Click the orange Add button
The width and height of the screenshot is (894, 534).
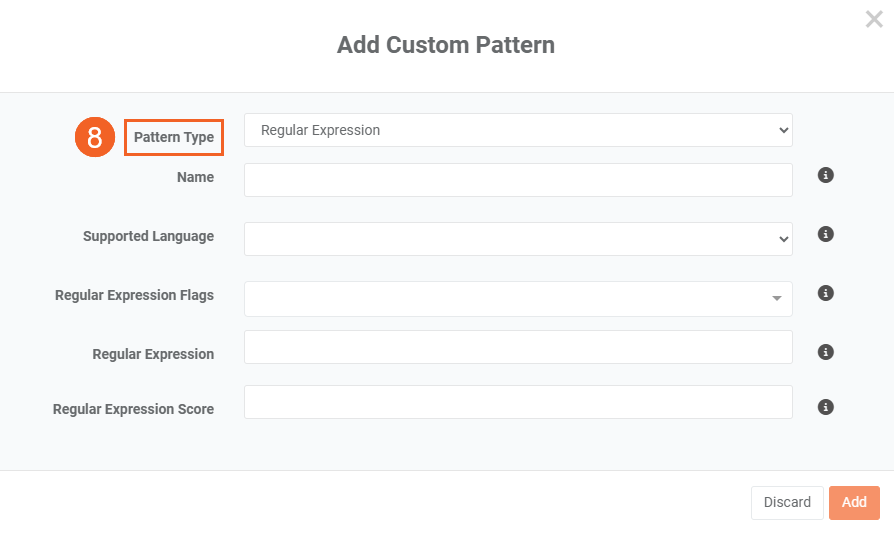point(854,502)
